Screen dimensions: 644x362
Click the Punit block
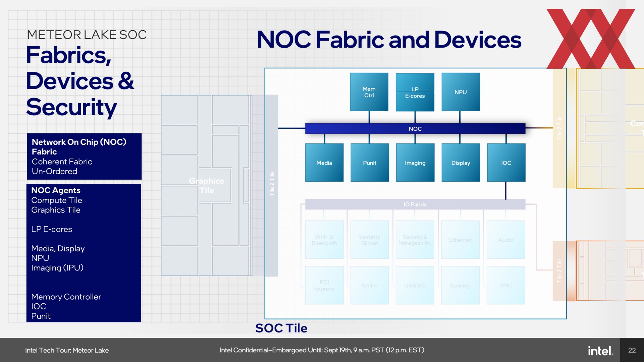point(370,163)
